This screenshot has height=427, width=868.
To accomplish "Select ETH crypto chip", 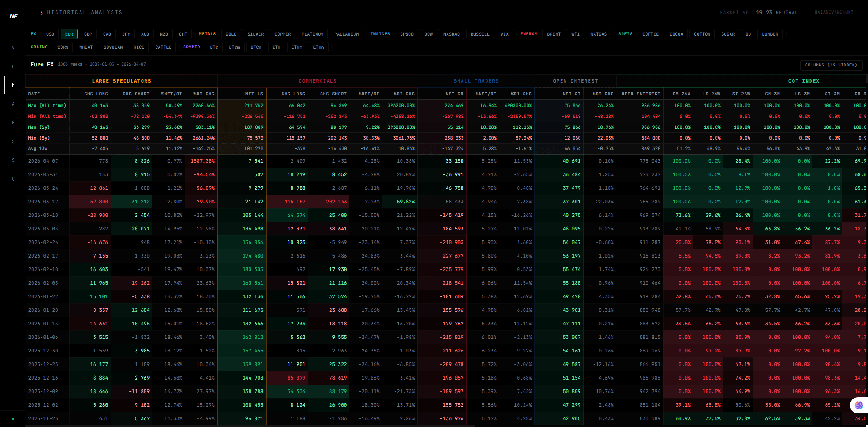I will click(276, 47).
